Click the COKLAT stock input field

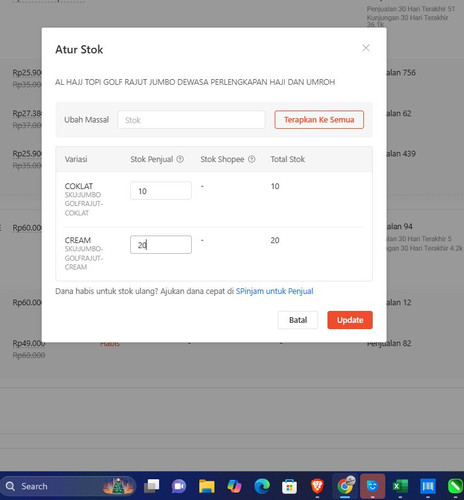[161, 191]
